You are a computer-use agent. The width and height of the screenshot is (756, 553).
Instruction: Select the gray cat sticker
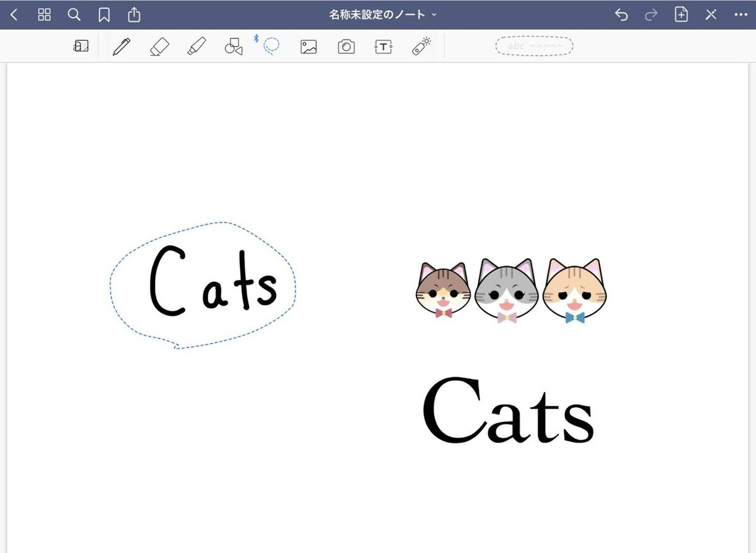pyautogui.click(x=507, y=291)
